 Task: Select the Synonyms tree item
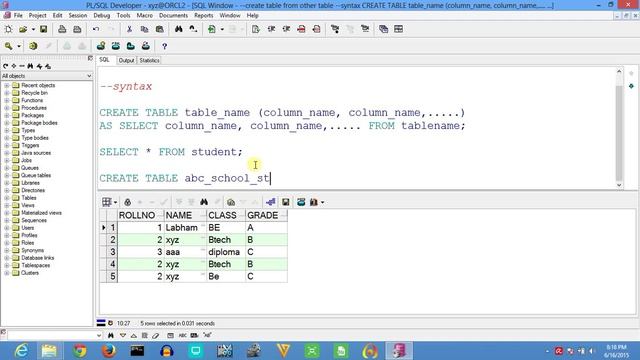pos(32,251)
